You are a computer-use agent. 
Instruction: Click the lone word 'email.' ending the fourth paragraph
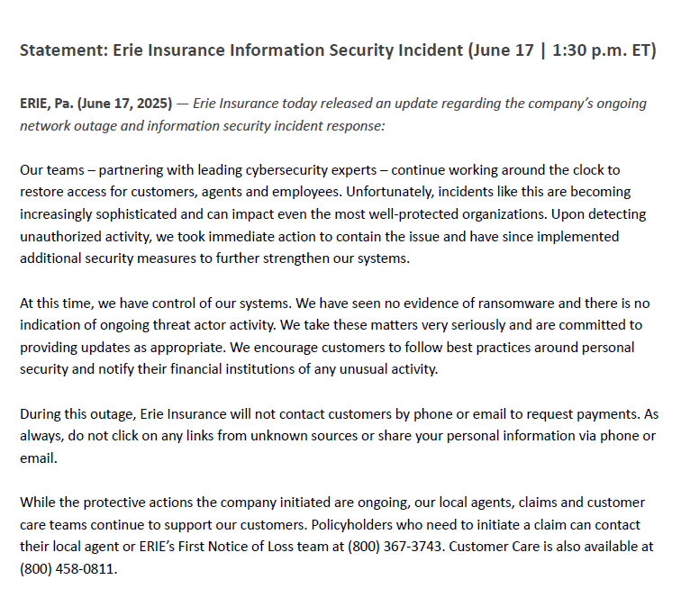pyautogui.click(x=39, y=458)
